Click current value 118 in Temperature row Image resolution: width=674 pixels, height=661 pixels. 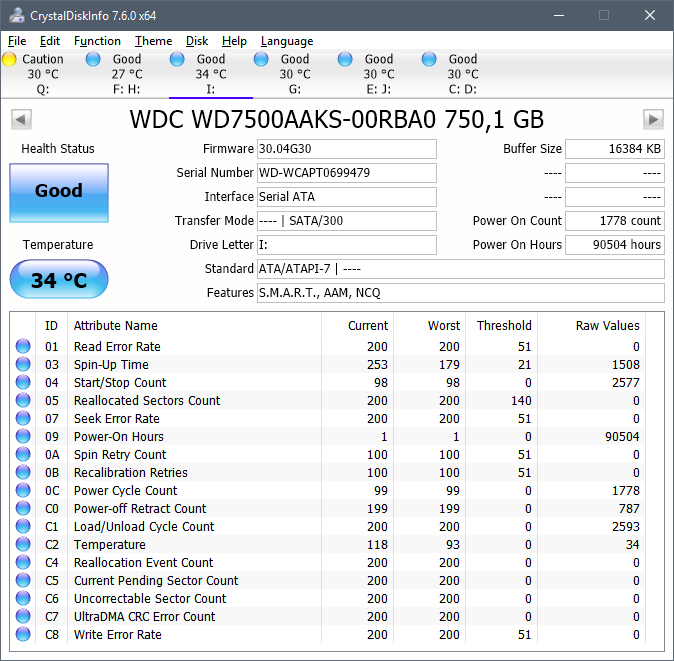pos(377,545)
